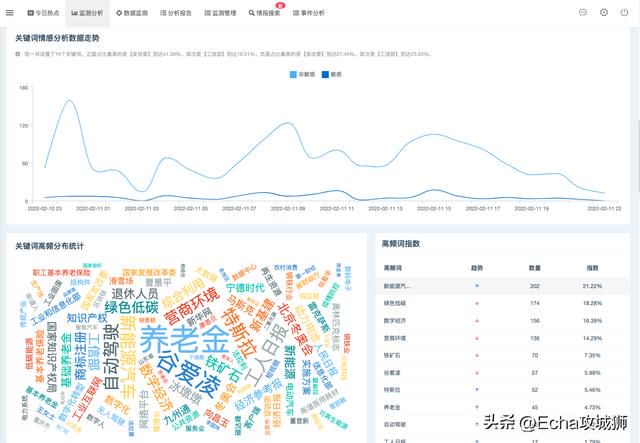Select 营商环境 in the table
Image resolution: width=640 pixels, height=443 pixels.
(x=395, y=338)
